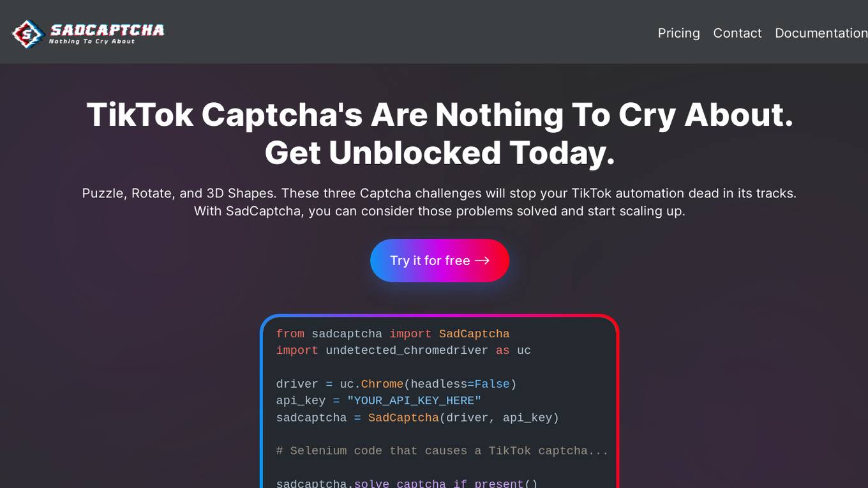Viewport: 868px width, 488px height.
Task: Click the '# Selenium code' comment line
Action: 442,451
